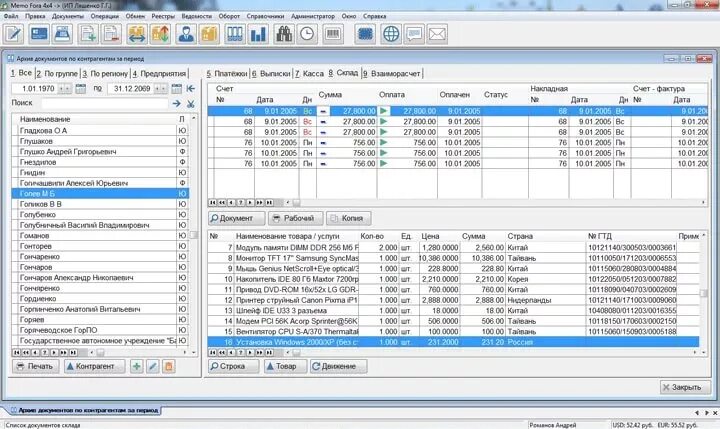Screen dimensions: 720x429
Task: Click the boxes with horizontal transfer arrows icon
Action: point(137,34)
